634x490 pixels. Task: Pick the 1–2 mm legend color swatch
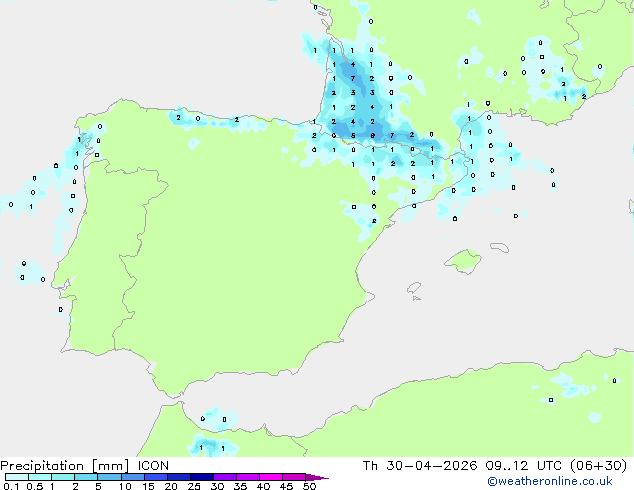(63, 477)
